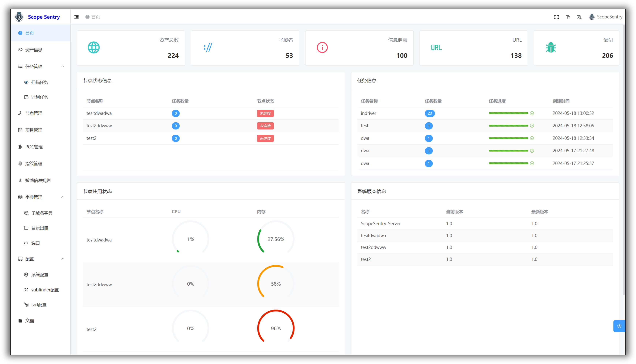Viewport: 636px width, 364px height.
Task: Collapse the 配置 menu group
Action: [x=63, y=259]
